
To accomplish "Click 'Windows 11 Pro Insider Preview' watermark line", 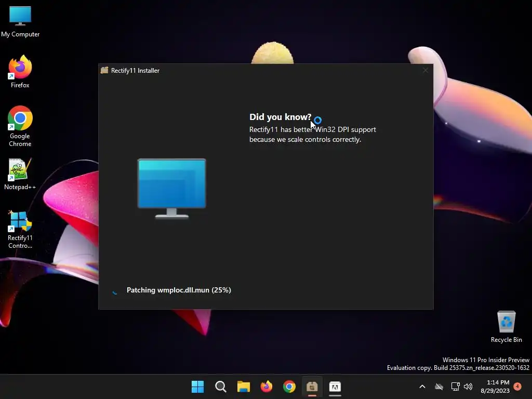I will tap(486, 360).
